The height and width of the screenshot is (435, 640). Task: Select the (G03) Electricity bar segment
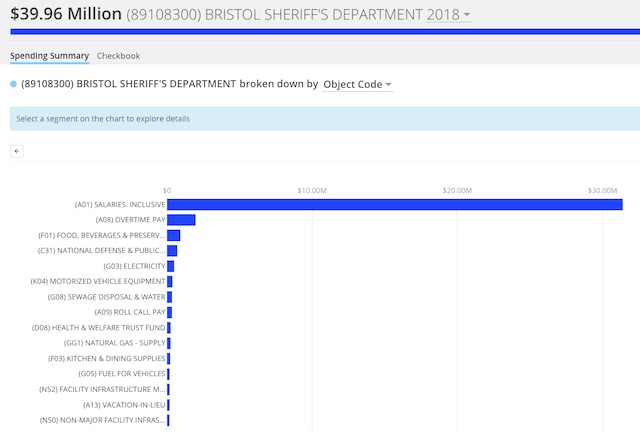click(x=171, y=266)
